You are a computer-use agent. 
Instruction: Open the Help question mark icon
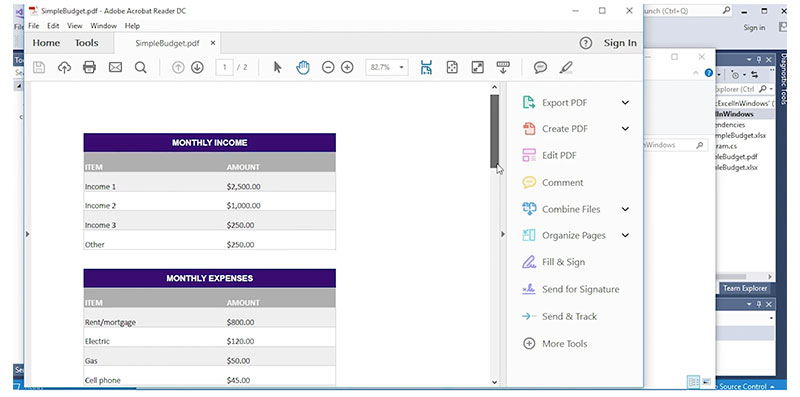point(586,43)
